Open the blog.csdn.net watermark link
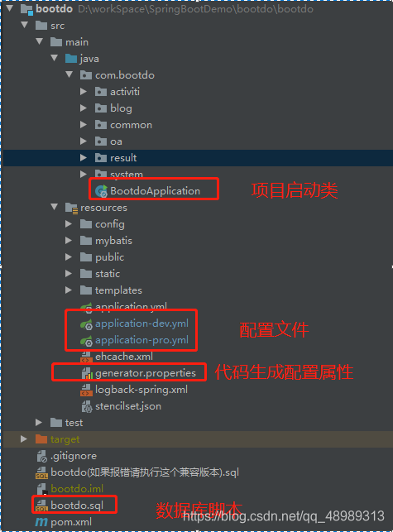 point(284,516)
